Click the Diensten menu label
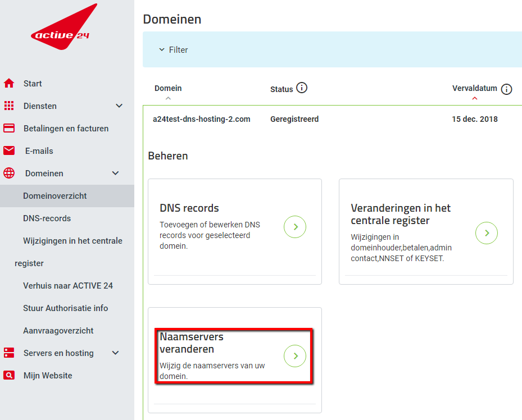Image resolution: width=522 pixels, height=420 pixels. 40,106
